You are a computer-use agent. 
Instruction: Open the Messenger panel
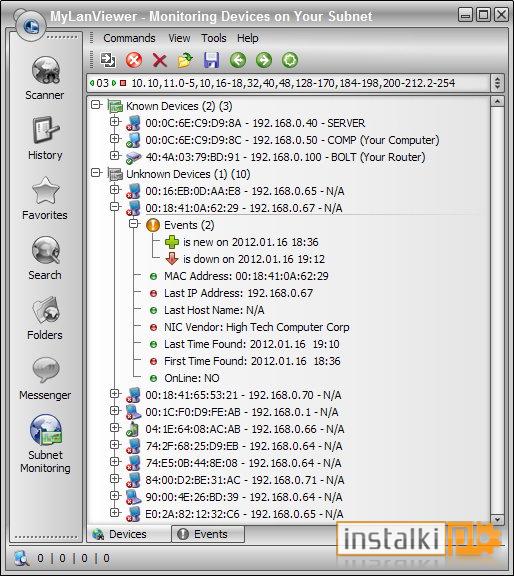45,378
